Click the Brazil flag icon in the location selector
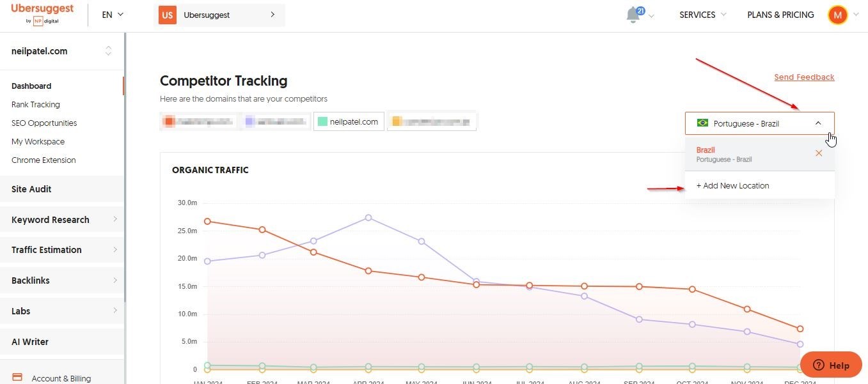 click(702, 123)
